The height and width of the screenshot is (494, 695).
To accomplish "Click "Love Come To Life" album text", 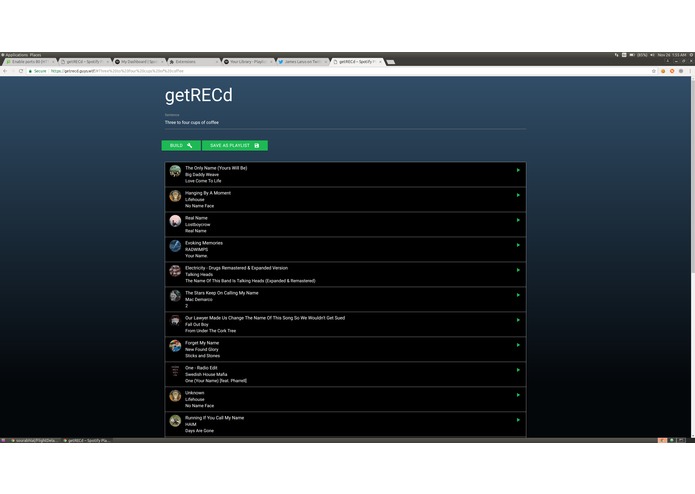I will click(203, 181).
